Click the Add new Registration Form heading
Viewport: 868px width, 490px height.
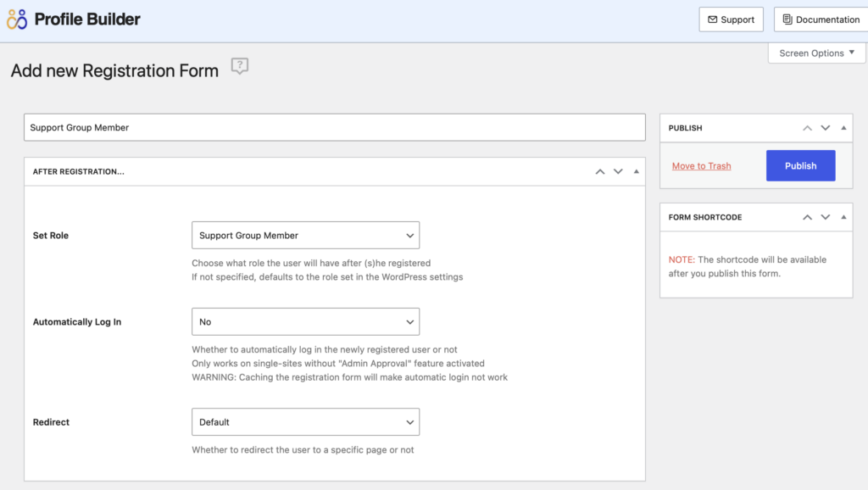tap(114, 71)
